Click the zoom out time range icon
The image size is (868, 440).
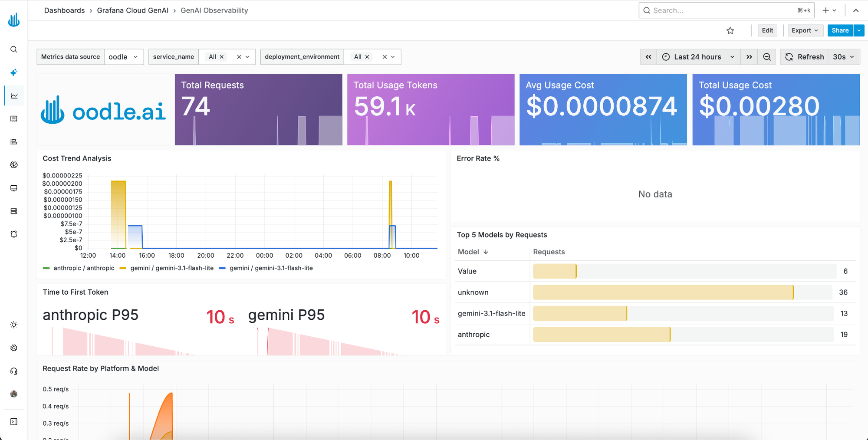pos(767,57)
